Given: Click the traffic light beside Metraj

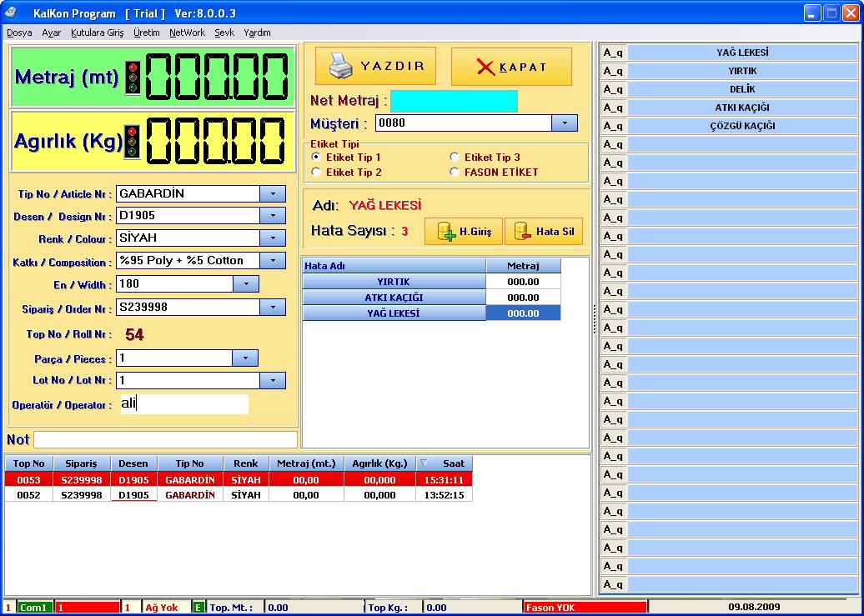Looking at the screenshot, I should (133, 78).
